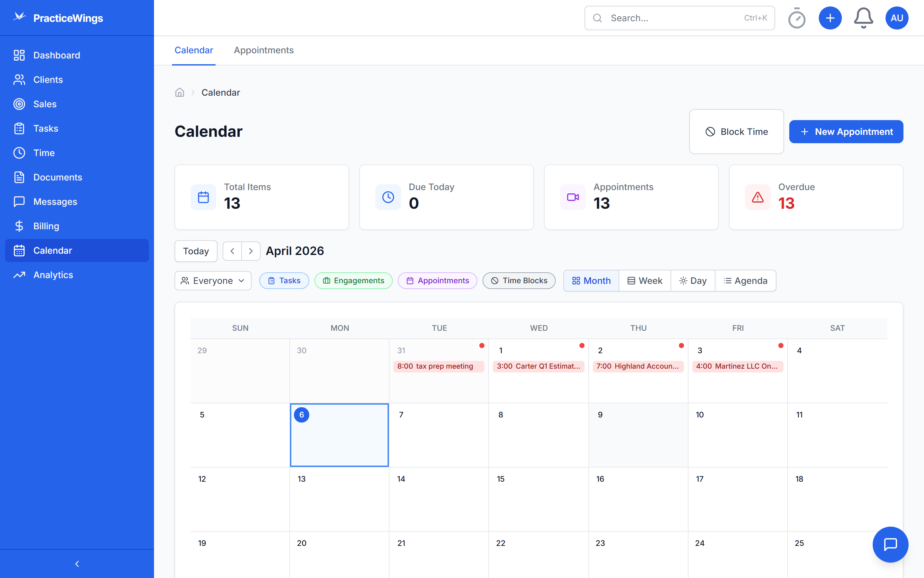Open the Sales section

[77, 104]
